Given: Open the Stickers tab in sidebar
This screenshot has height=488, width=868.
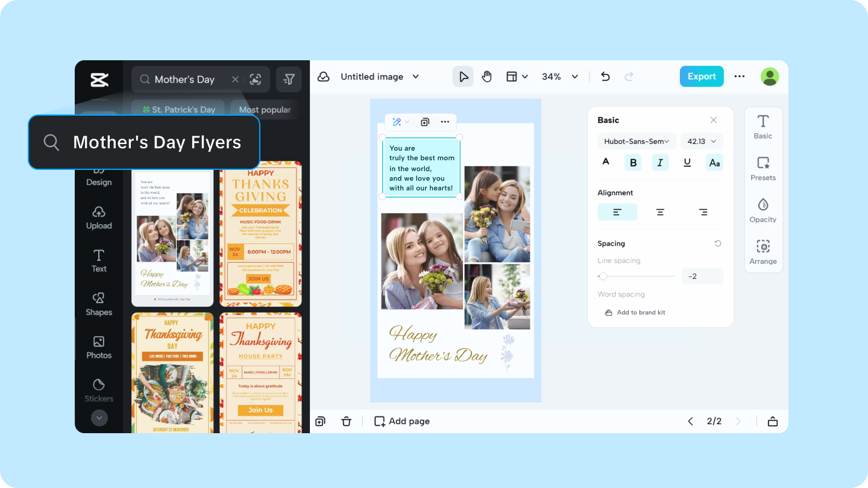Looking at the screenshot, I should (x=99, y=390).
